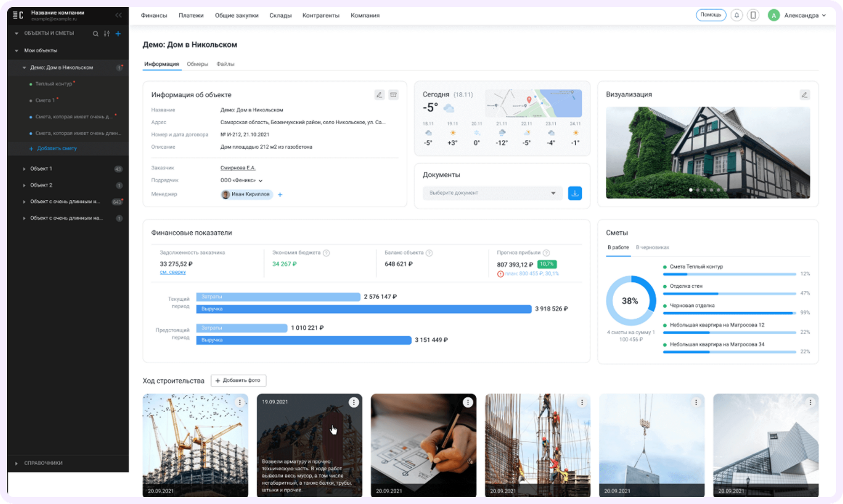
Task: Switch to Обмеры tab
Action: tap(197, 64)
